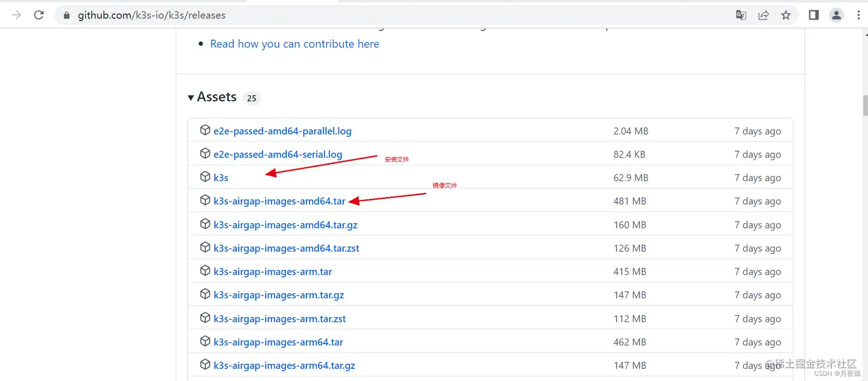This screenshot has height=381, width=868.
Task: Click the padlock site info icon
Action: click(x=67, y=16)
